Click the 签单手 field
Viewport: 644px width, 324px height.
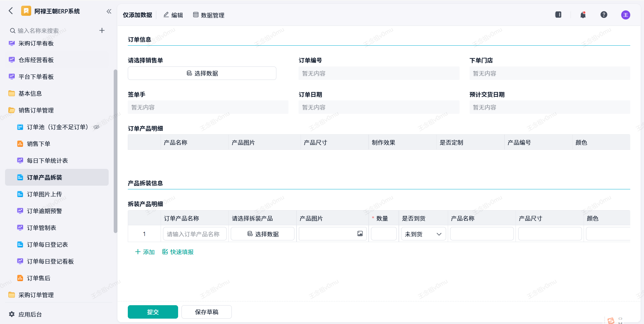pyautogui.click(x=208, y=107)
